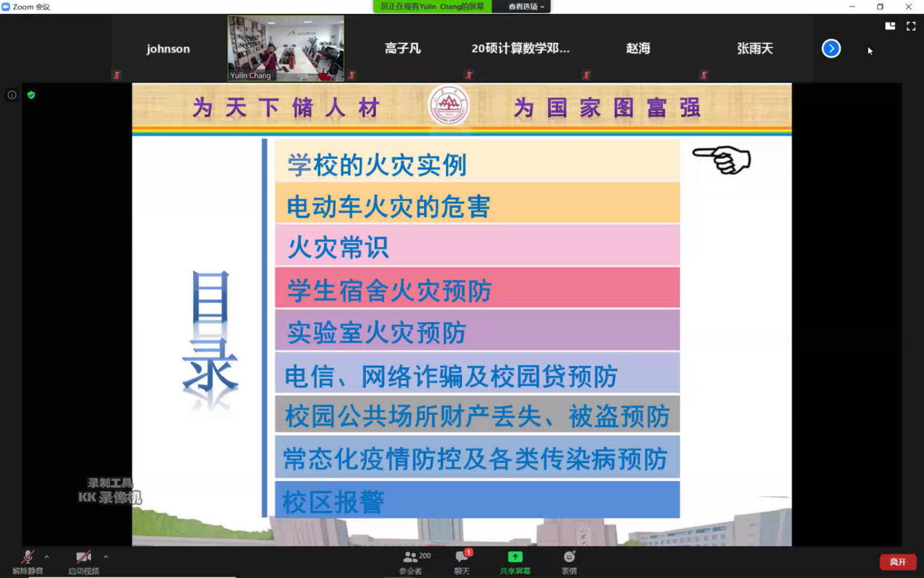This screenshot has width=924, height=578.
Task: Click the red 离开 leave button
Action: pyautogui.click(x=898, y=562)
